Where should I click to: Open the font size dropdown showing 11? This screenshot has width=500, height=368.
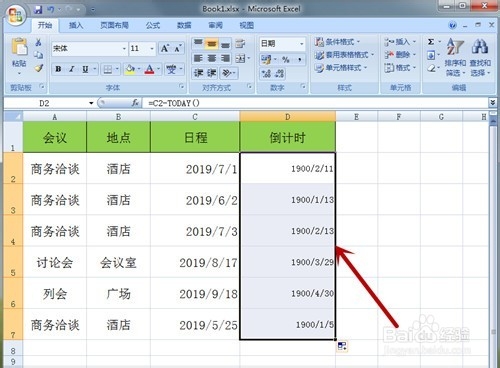click(152, 49)
